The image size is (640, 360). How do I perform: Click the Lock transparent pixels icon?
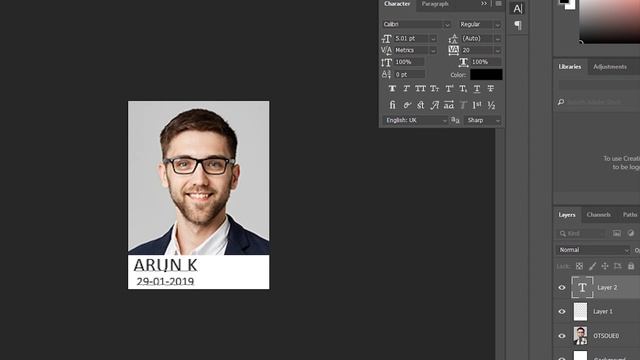(x=579, y=266)
